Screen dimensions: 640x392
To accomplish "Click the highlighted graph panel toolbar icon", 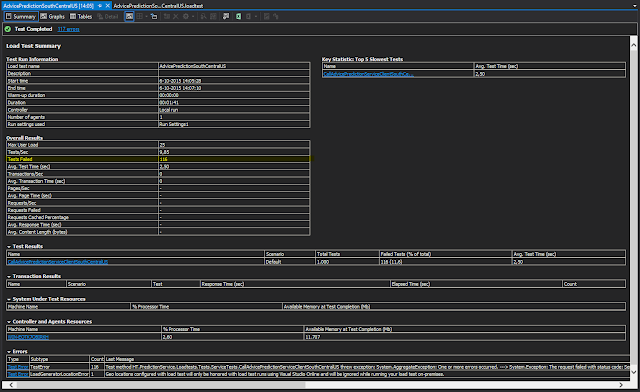I will click(129, 16).
